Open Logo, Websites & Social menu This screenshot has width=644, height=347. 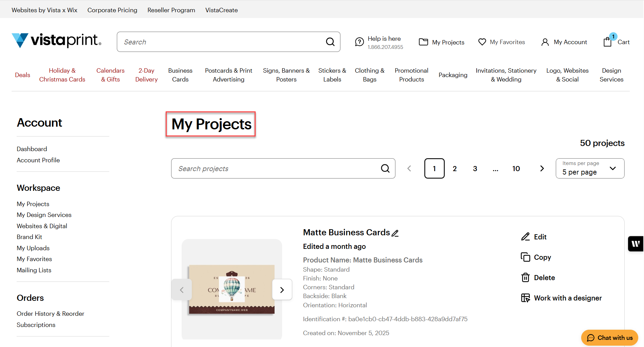pyautogui.click(x=567, y=75)
